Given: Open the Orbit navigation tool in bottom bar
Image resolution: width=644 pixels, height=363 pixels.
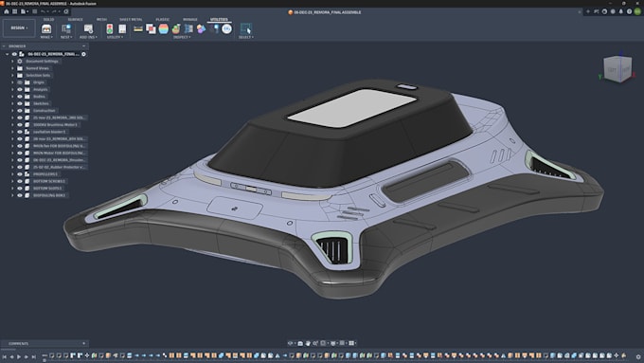Looking at the screenshot, I should 291,343.
